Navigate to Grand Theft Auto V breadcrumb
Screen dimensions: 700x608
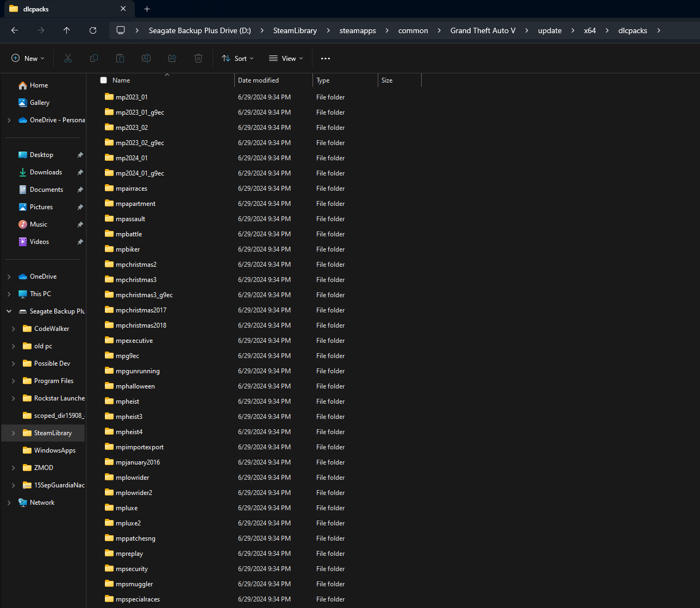[483, 30]
